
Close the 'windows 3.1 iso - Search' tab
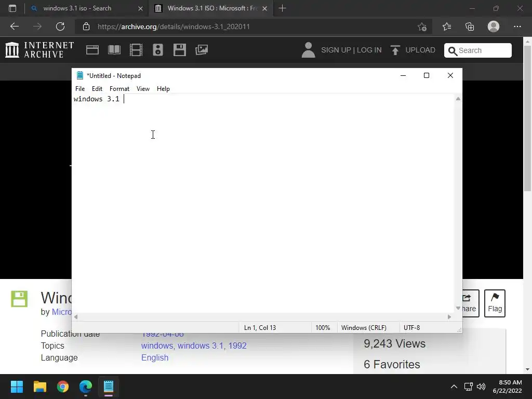click(140, 8)
